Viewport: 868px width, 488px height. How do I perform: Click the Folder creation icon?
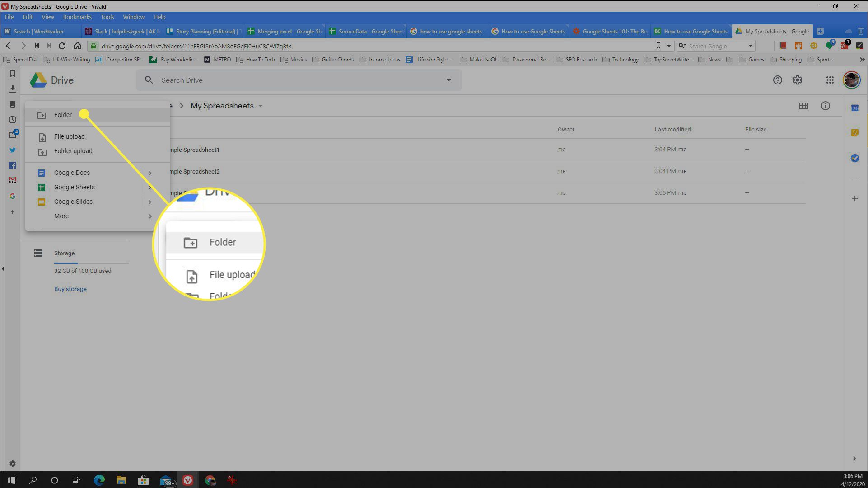(x=42, y=114)
